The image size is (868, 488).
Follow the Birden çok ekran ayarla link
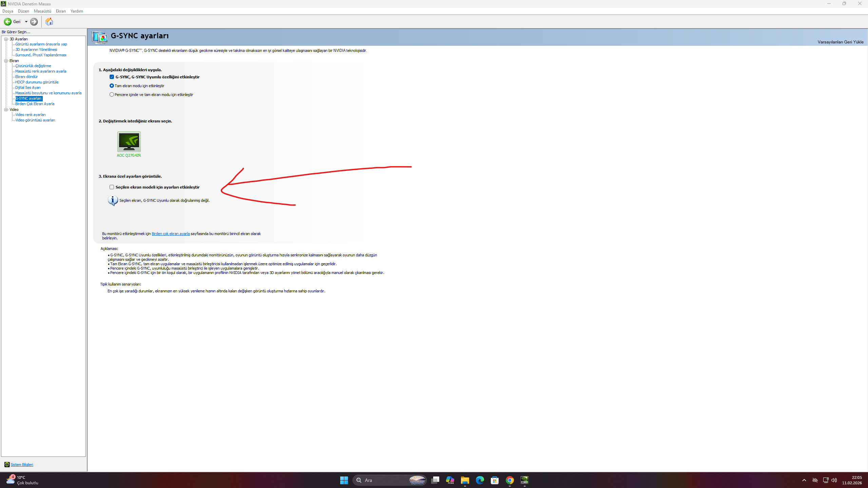coord(171,234)
